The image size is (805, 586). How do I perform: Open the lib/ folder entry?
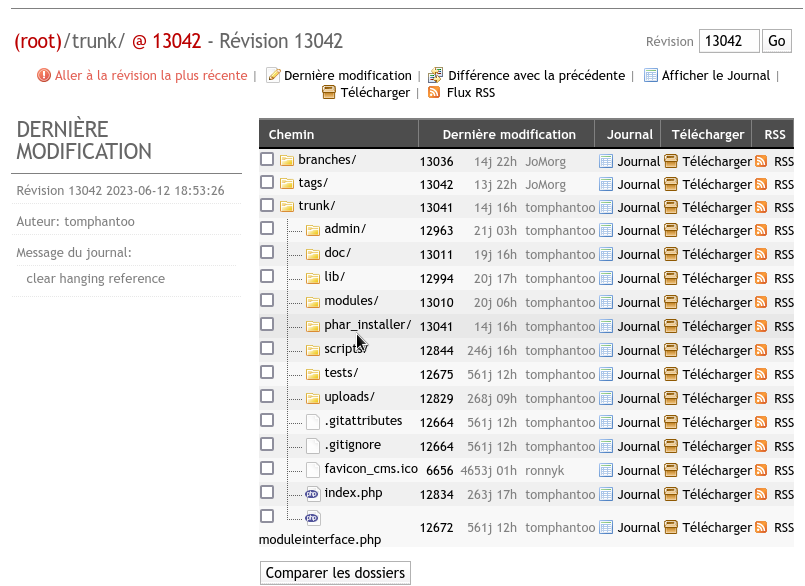(x=335, y=277)
